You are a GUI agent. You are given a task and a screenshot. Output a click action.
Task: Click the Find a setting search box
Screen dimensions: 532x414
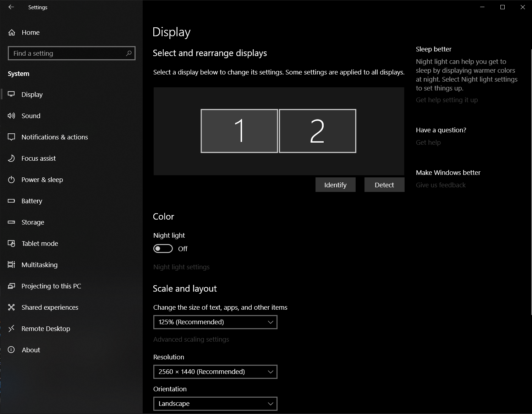[72, 53]
